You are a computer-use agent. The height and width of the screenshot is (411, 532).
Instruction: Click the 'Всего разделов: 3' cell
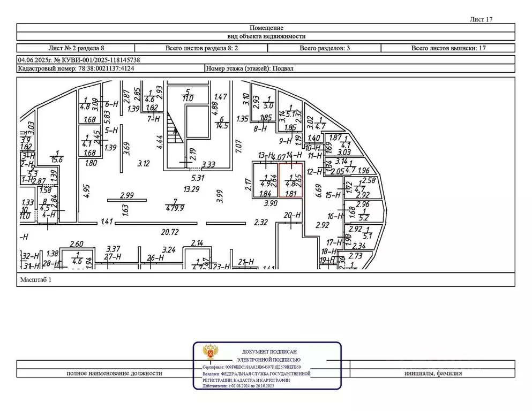[325, 48]
